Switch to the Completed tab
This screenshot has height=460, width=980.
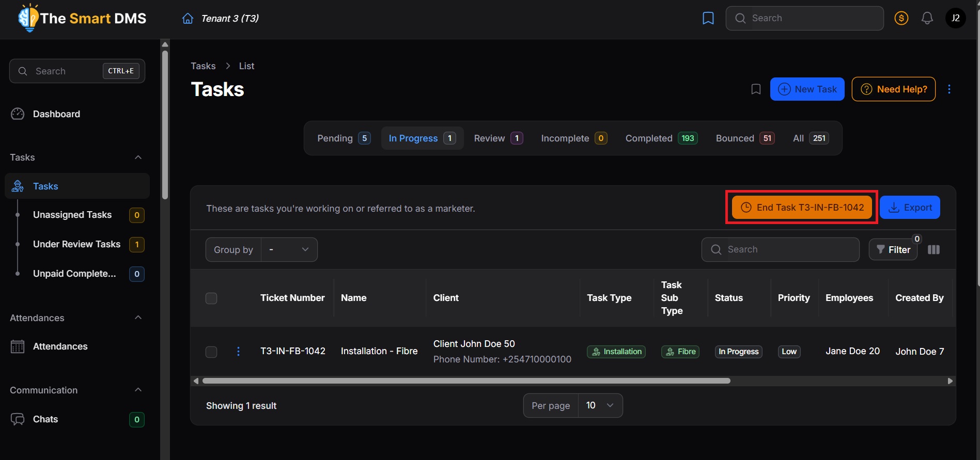click(x=661, y=138)
